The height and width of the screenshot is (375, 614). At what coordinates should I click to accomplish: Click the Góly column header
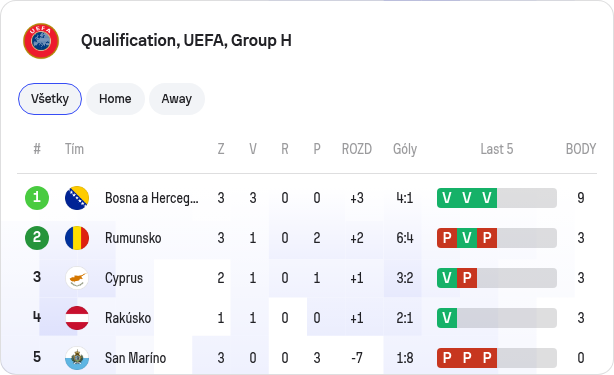(405, 149)
